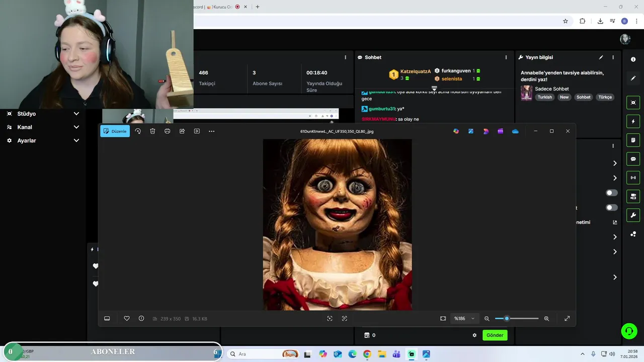Click chat bubble icon in right sidebar

pyautogui.click(x=633, y=159)
